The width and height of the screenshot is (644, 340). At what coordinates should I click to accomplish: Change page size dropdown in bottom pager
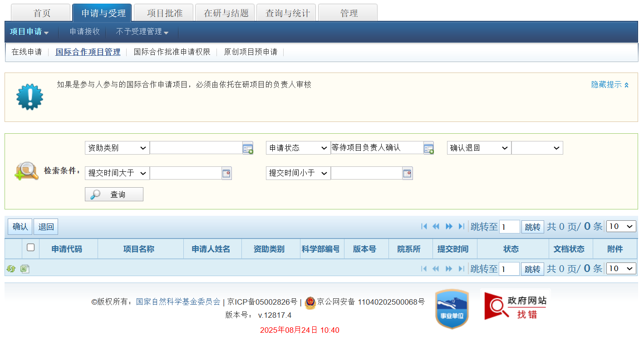tap(621, 269)
